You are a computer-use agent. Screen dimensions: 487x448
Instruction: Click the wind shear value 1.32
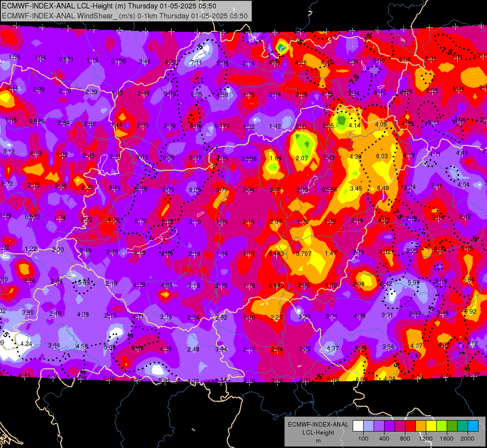249,126
